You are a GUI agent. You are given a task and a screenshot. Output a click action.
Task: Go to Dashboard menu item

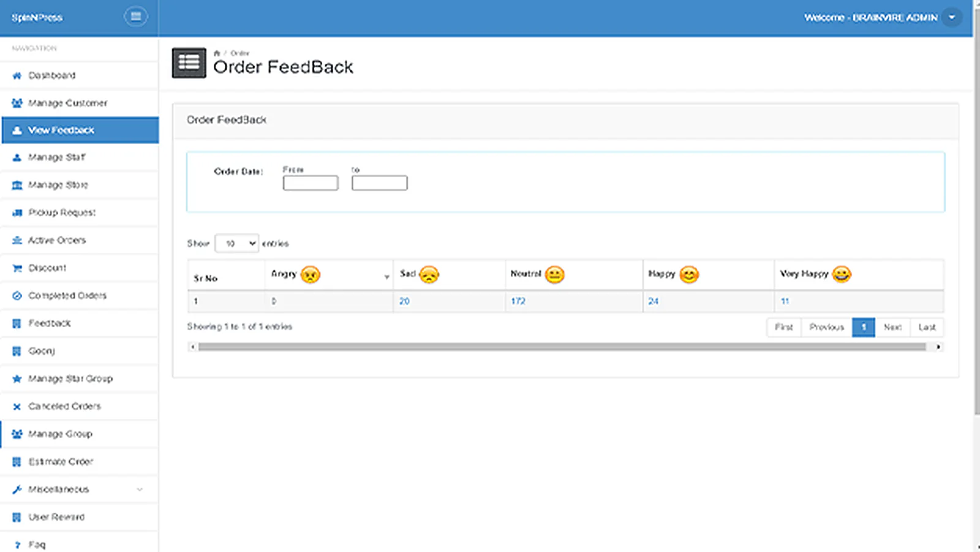80,75
